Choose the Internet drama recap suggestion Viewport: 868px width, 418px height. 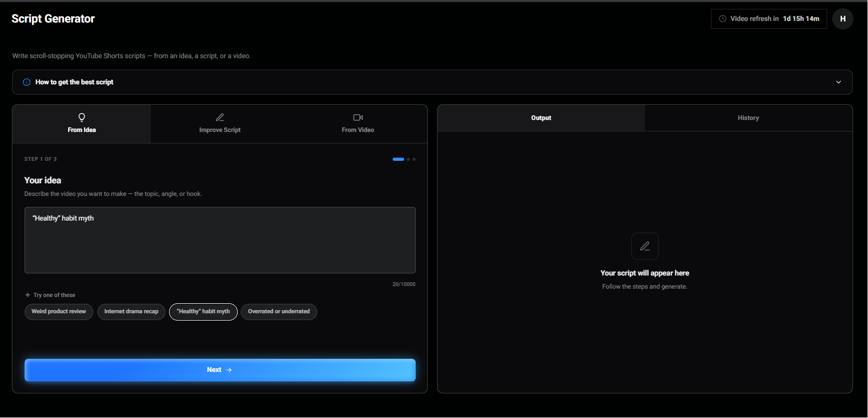point(131,312)
